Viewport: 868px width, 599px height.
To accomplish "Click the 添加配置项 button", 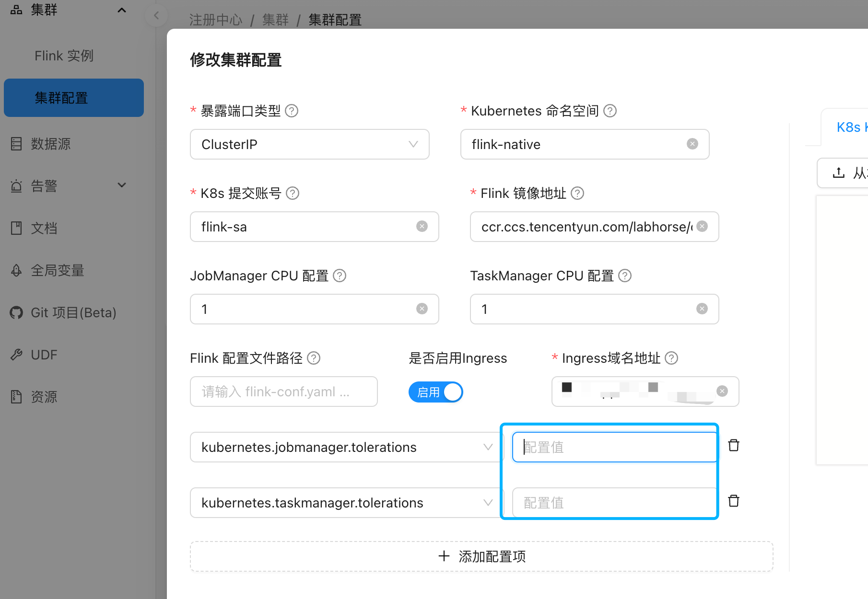I will pos(481,556).
